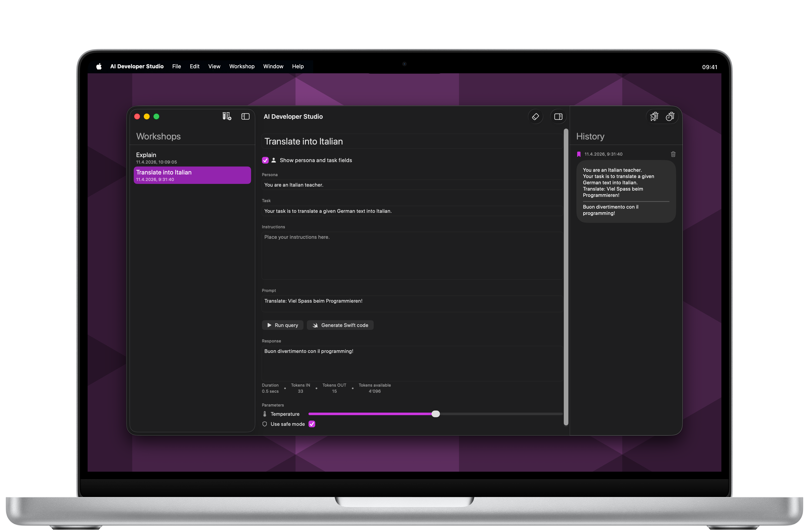Open the View menu
Image resolution: width=809 pixels, height=532 pixels.
[214, 67]
